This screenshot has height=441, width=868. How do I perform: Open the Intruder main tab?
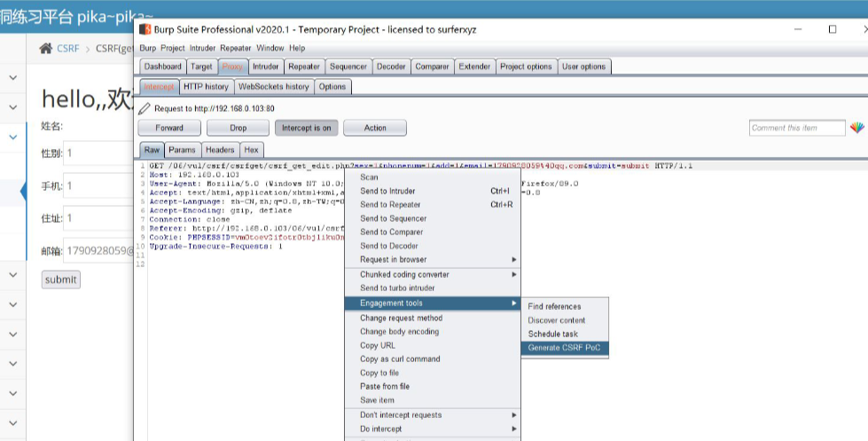click(265, 67)
